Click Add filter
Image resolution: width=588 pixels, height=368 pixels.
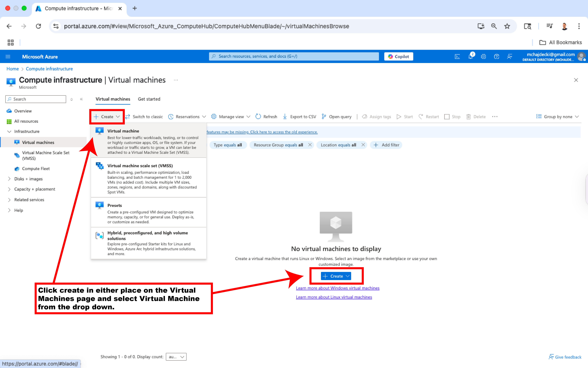coord(386,145)
